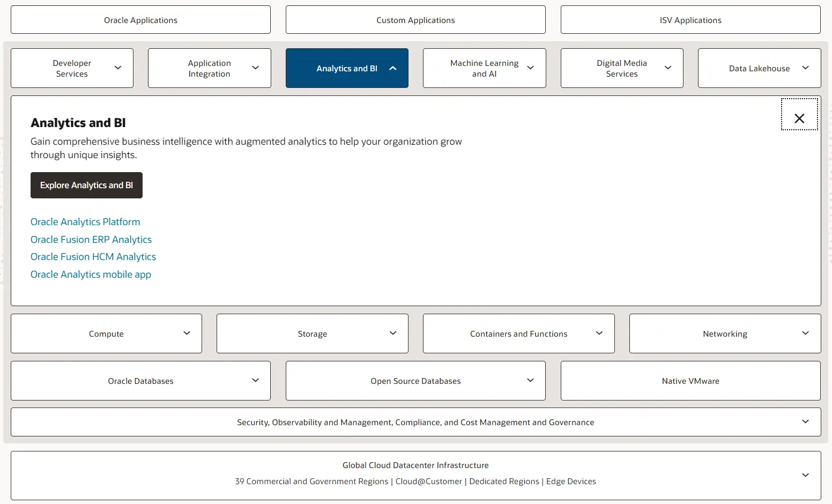Expand the Global Cloud Datacenter Infrastructure chevron
Viewport: 832px width, 504px height.
(805, 475)
